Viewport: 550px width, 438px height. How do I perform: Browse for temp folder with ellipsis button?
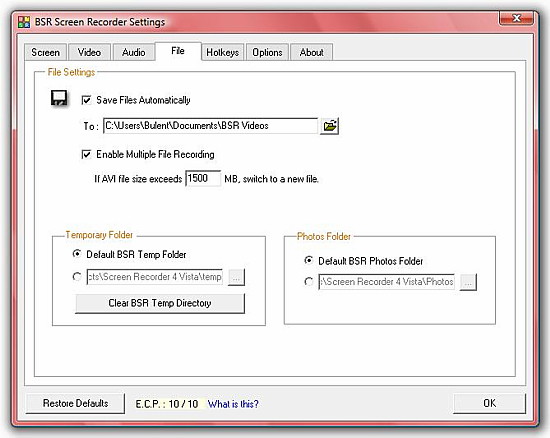pos(236,277)
